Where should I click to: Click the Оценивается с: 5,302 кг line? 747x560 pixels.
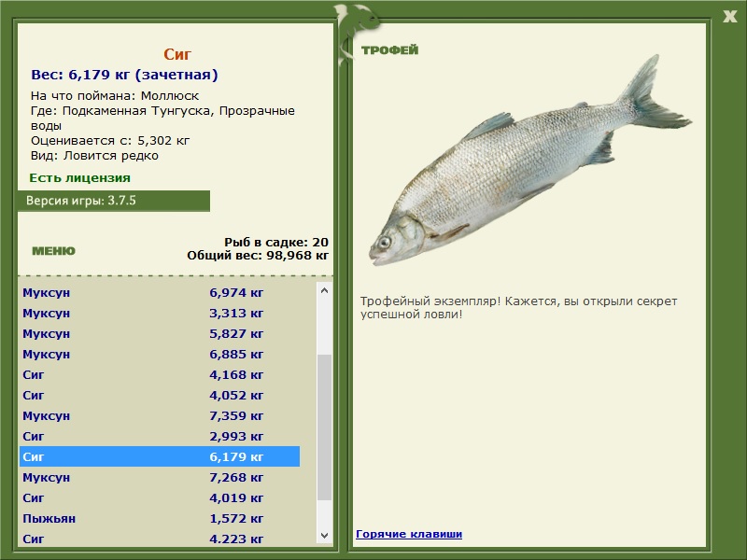tap(110, 141)
